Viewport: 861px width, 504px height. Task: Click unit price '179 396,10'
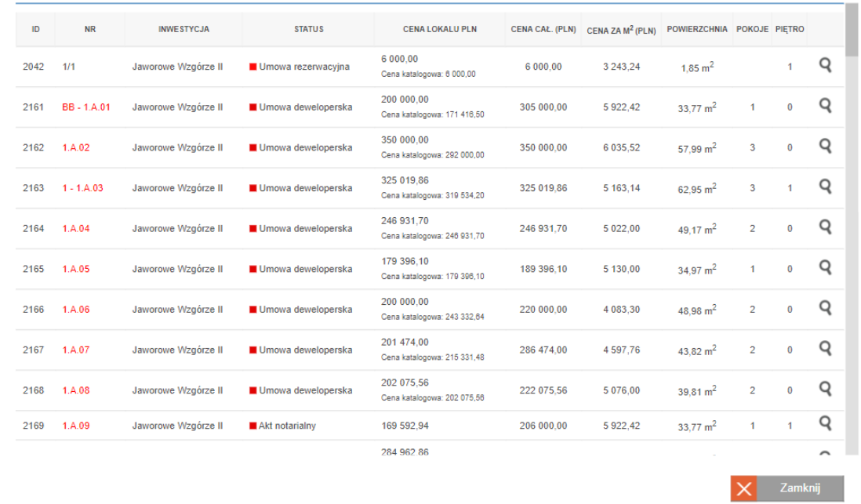tap(405, 261)
